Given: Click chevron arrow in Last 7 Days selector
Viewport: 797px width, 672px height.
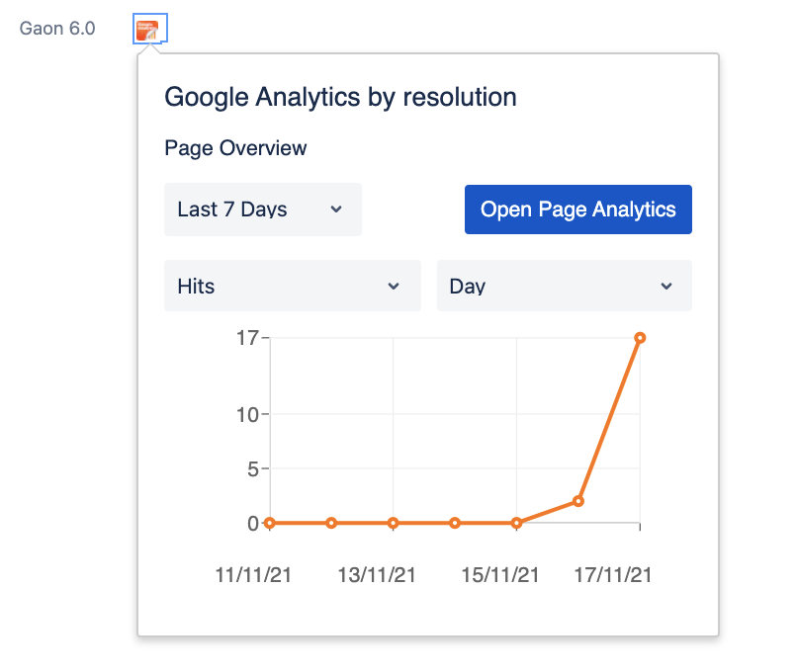Looking at the screenshot, I should pos(336,210).
